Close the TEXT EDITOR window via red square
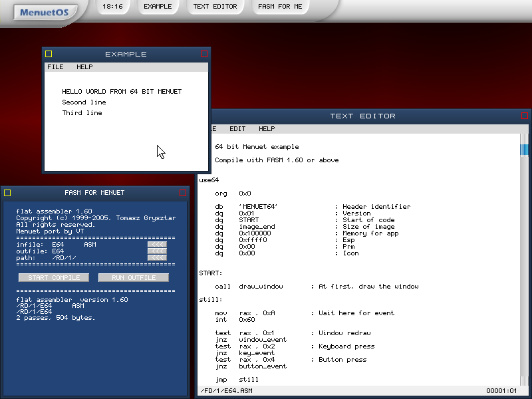This screenshot has width=532, height=399. tap(525, 116)
